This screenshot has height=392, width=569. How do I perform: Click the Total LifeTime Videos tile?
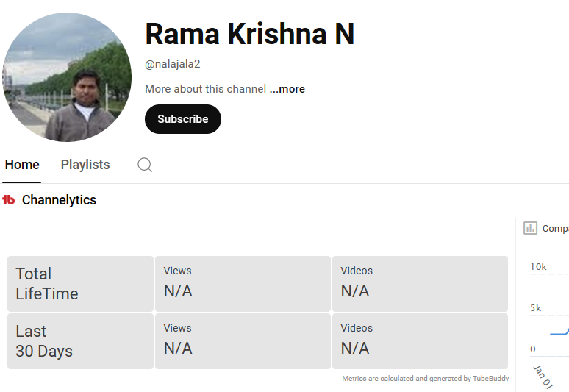420,284
